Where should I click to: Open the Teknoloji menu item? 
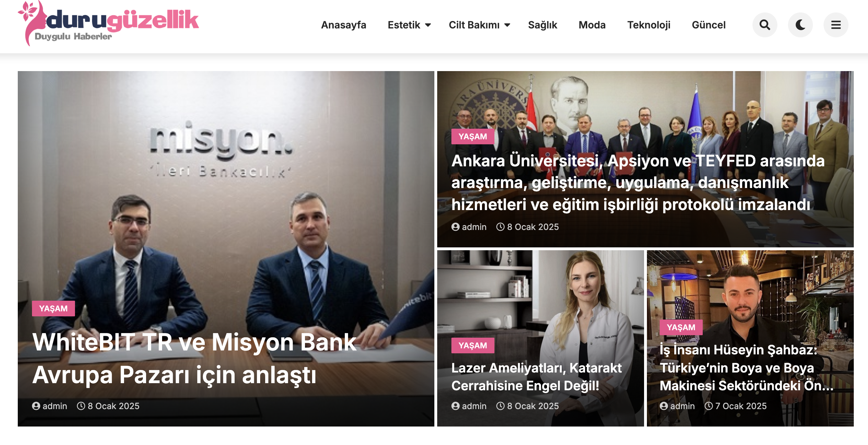click(x=649, y=25)
